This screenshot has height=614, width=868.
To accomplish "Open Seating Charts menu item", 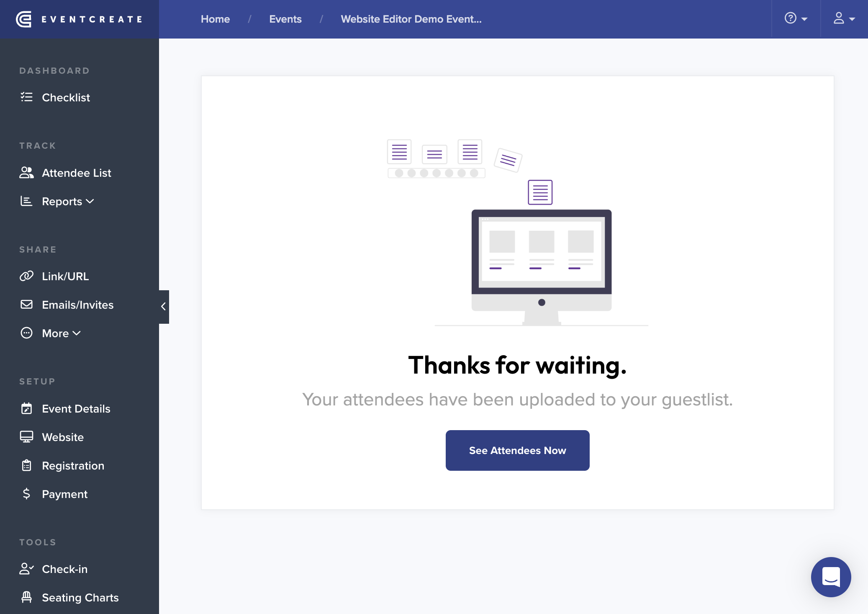I will pos(80,597).
